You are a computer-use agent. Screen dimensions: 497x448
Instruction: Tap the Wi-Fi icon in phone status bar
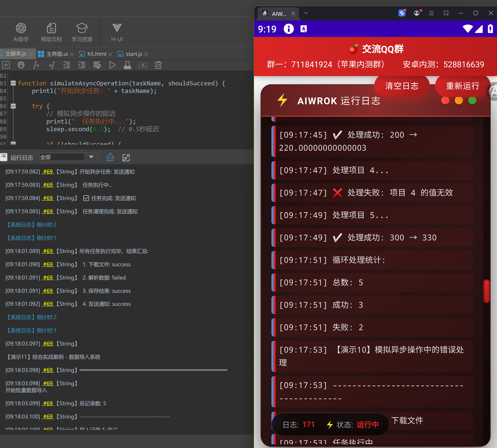tap(467, 28)
